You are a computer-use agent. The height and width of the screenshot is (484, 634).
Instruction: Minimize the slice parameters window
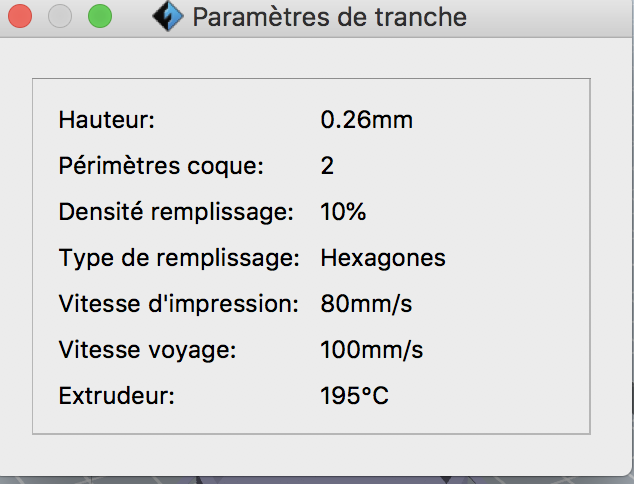[x=60, y=17]
